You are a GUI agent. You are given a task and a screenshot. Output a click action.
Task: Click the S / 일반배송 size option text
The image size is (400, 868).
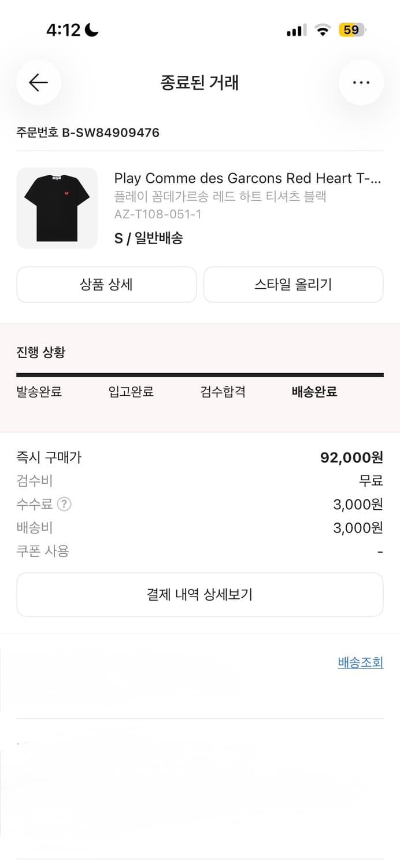pos(148,238)
